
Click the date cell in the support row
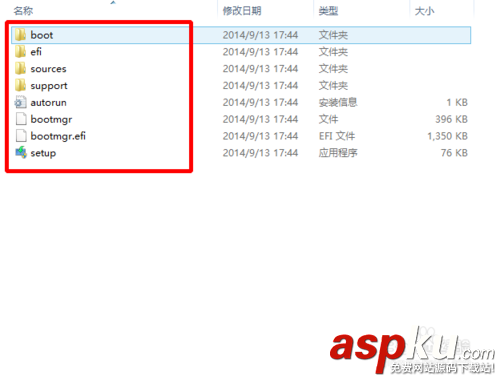(260, 85)
